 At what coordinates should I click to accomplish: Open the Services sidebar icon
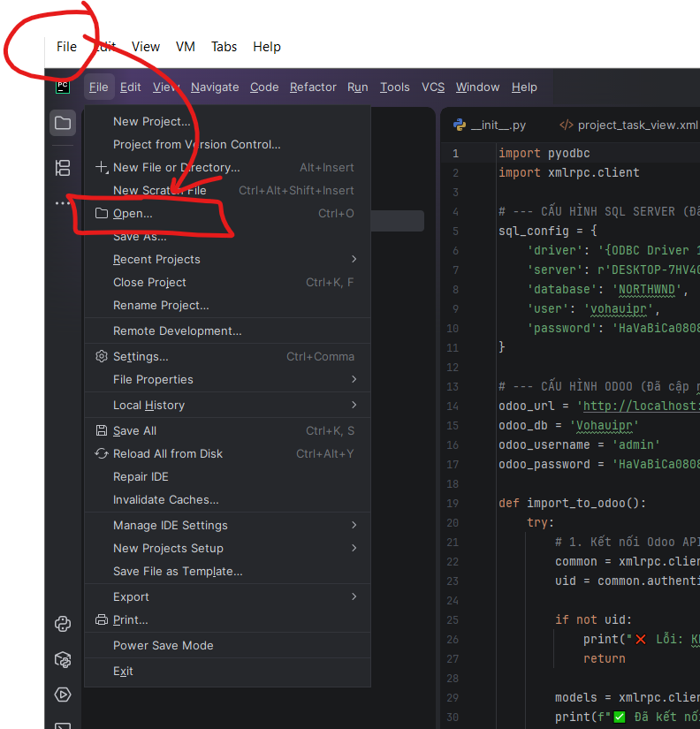[x=62, y=695]
